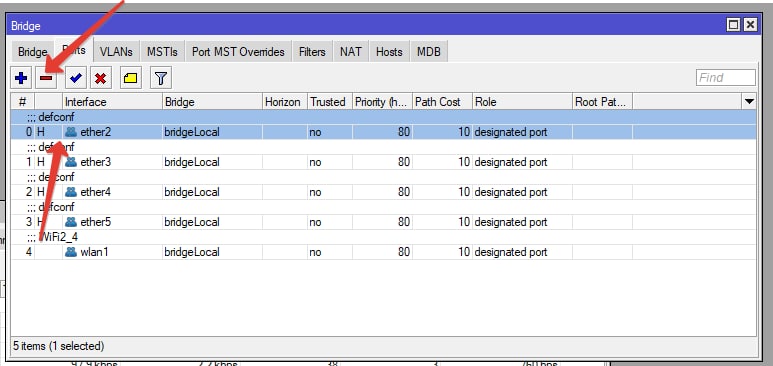773x366 pixels.
Task: Click the wlan1 interface icon
Action: point(71,252)
